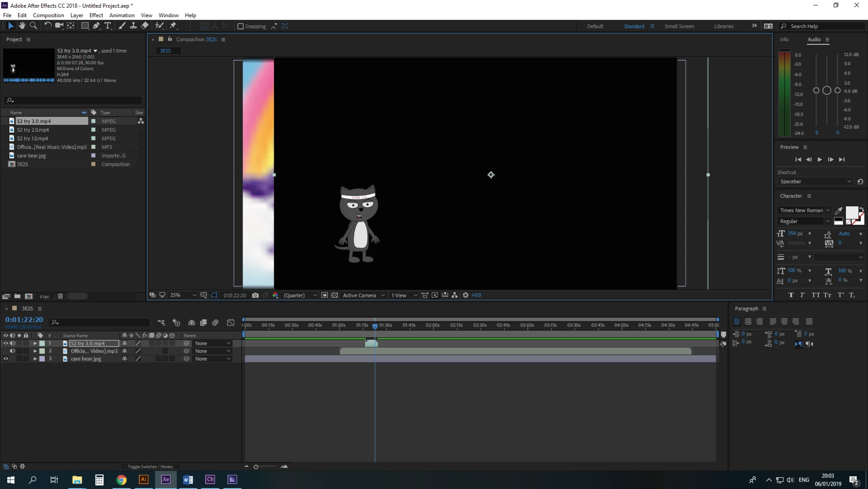Switch to the Info panel tab
868x489 pixels.
784,39
